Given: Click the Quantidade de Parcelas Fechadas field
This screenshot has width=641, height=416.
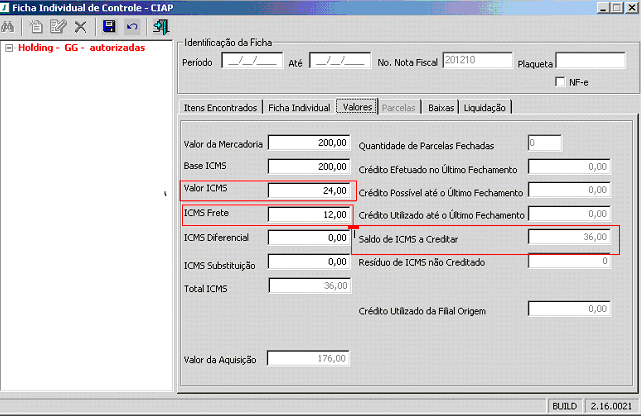Looking at the screenshot, I should (x=545, y=143).
